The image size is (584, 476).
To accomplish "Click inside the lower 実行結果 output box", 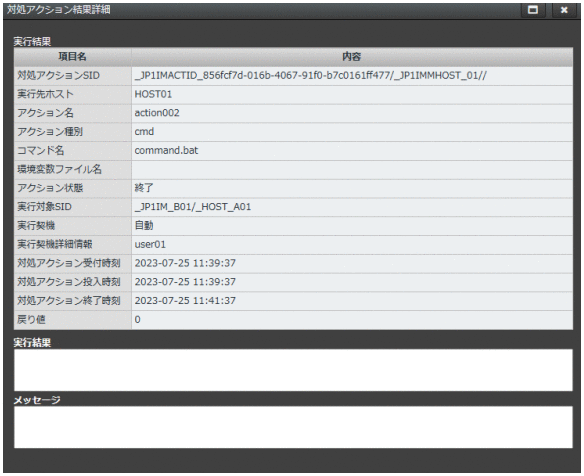I will [293, 370].
